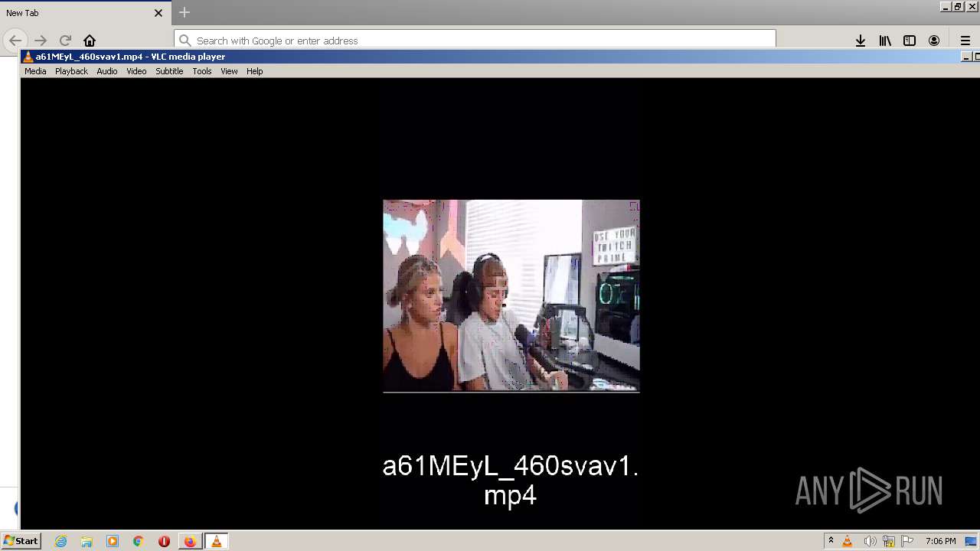Click the VLC cone icon in title bar
This screenshot has width=980, height=551.
tap(28, 57)
